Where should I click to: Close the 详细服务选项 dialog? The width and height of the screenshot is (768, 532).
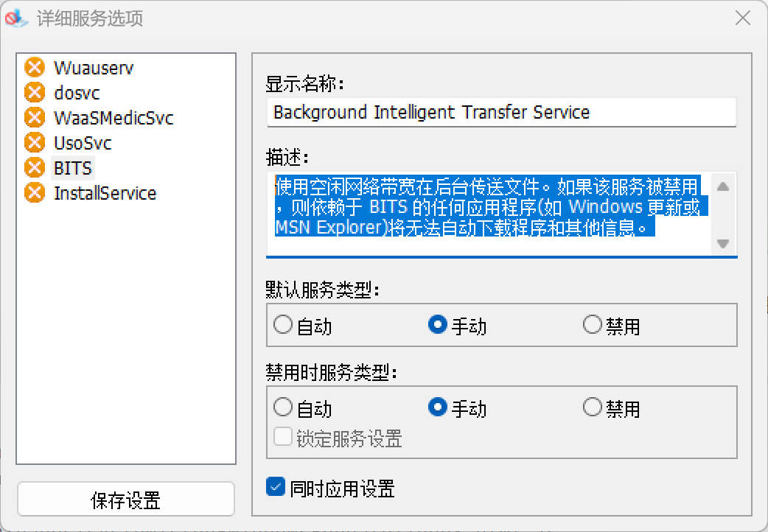743,18
